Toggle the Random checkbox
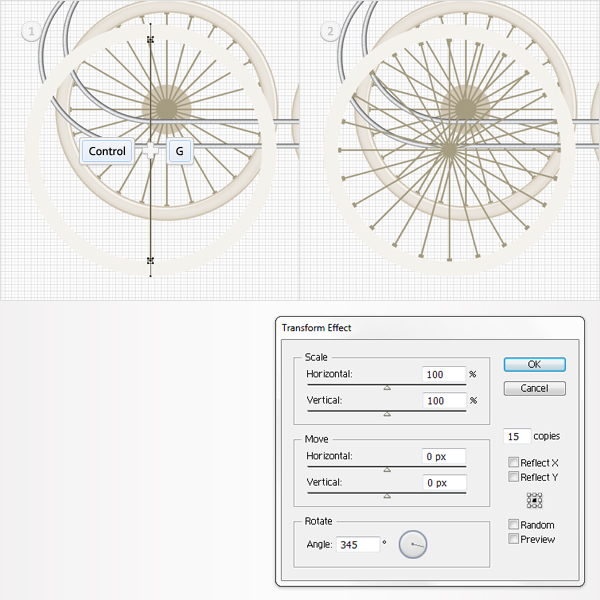 [x=513, y=524]
